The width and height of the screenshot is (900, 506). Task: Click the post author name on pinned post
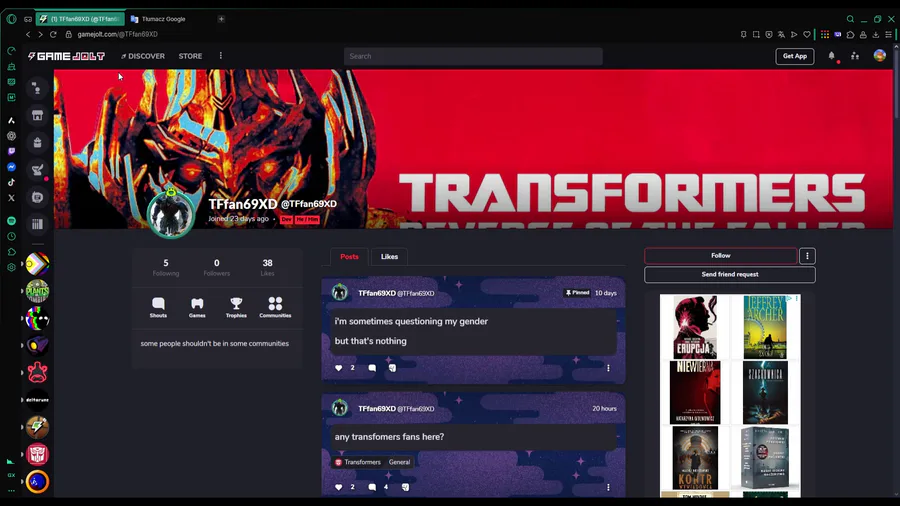[377, 293]
